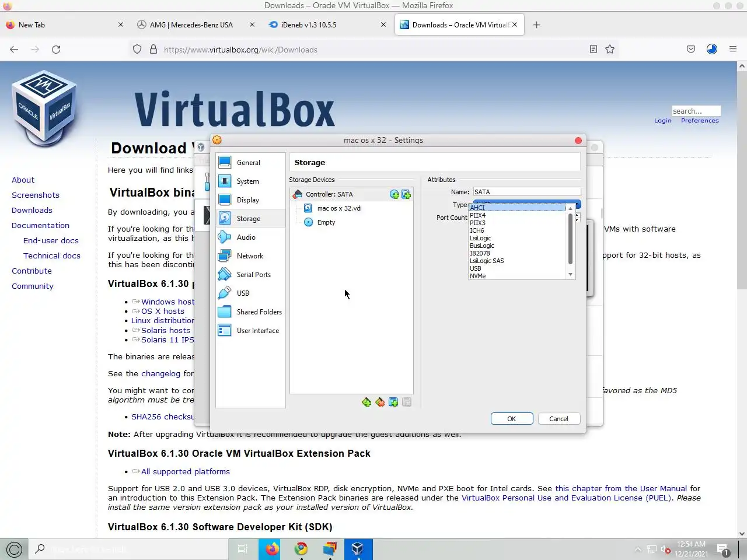Choose PIIX3 in the Type list
The height and width of the screenshot is (560, 747).
click(518, 223)
